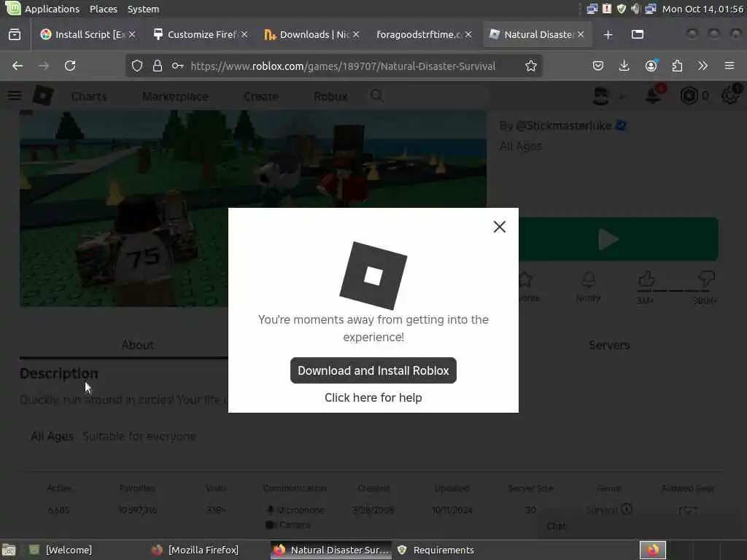Save page to Pocket
This screenshot has width=747, height=560.
598,66
